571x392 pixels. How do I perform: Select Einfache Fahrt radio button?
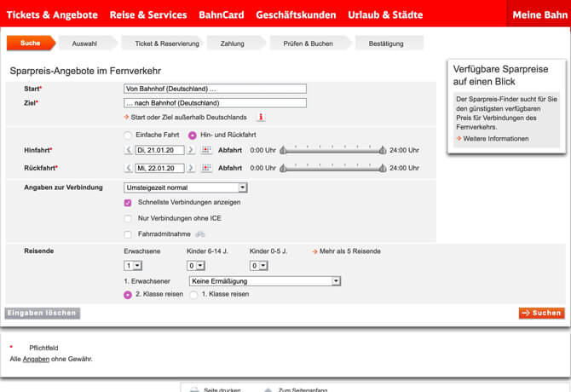(x=128, y=135)
